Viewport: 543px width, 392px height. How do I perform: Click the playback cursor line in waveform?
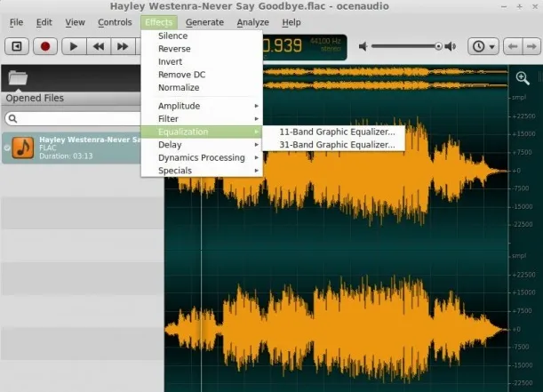201,284
